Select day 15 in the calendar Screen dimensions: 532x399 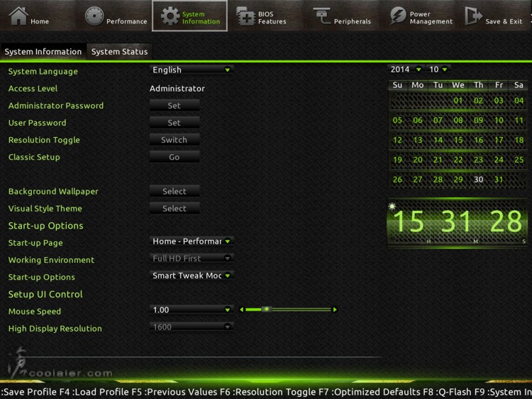(458, 140)
